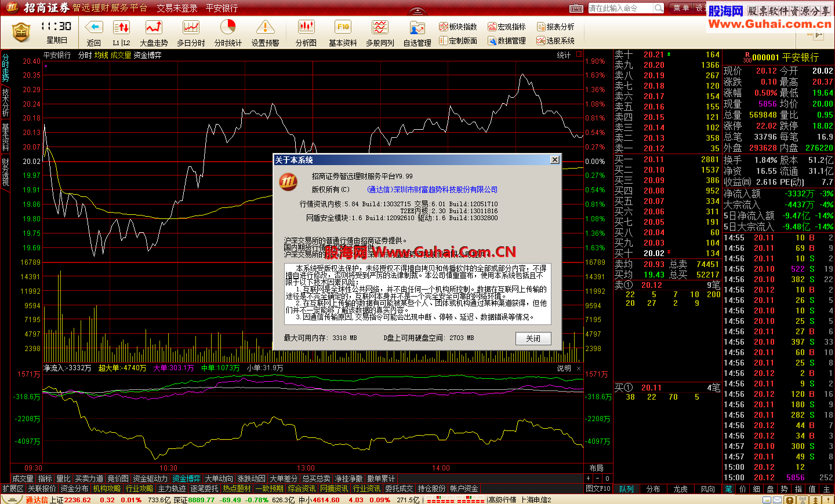Click 选股系统 toolbar item
This screenshot has width=835, height=504.
556,41
